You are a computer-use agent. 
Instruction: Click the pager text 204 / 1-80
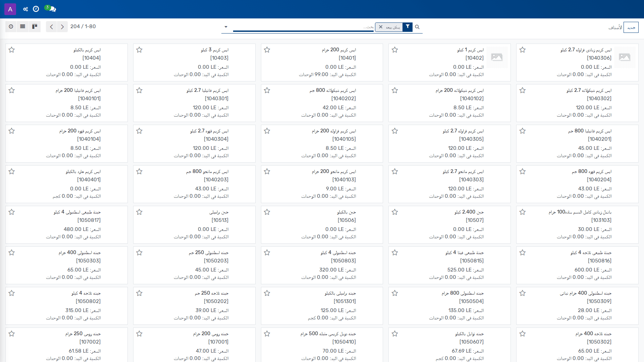83,26
